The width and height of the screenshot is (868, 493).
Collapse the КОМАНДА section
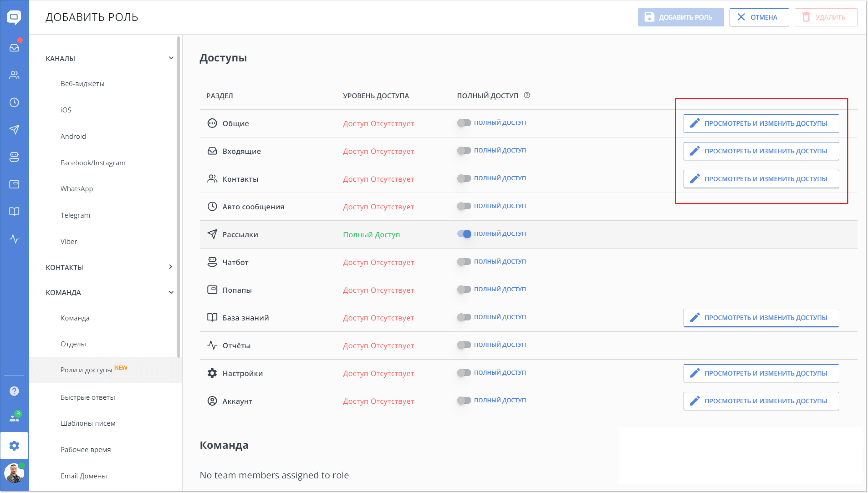coord(171,292)
